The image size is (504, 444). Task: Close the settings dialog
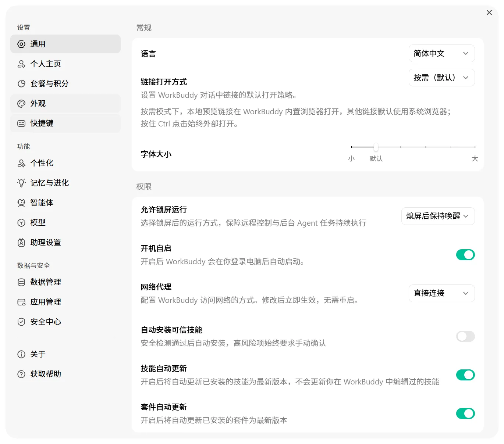[x=489, y=12]
